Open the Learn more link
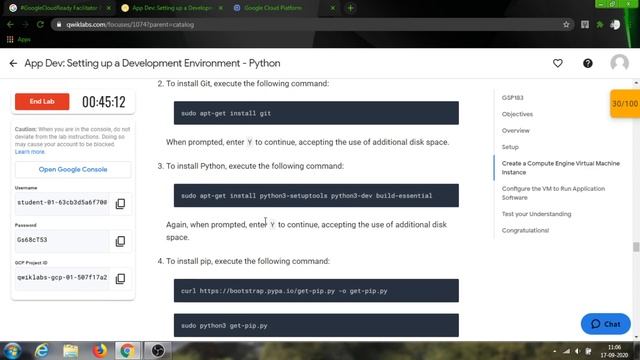Screen dimensions: 640x360 tap(29, 151)
